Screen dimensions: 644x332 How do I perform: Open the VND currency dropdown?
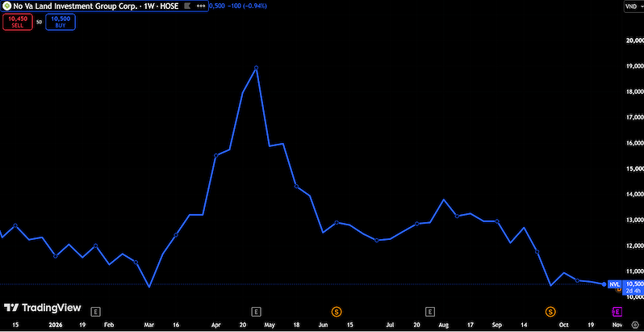(x=634, y=6)
